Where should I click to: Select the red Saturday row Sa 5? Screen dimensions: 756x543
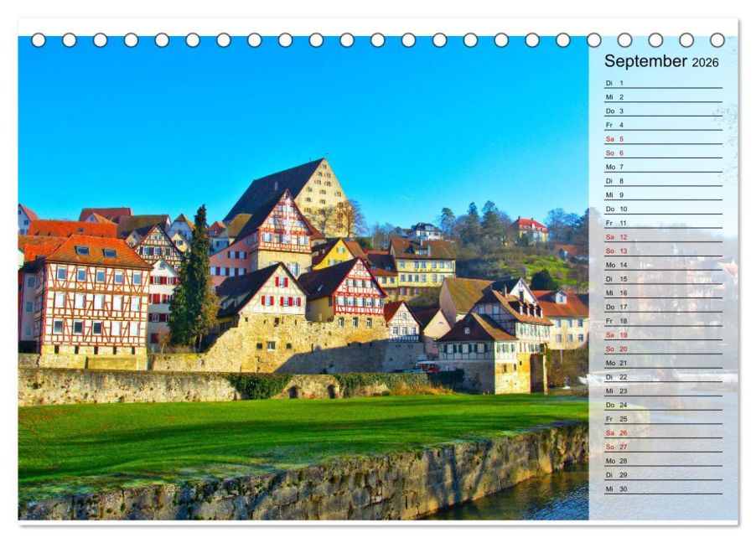664,139
